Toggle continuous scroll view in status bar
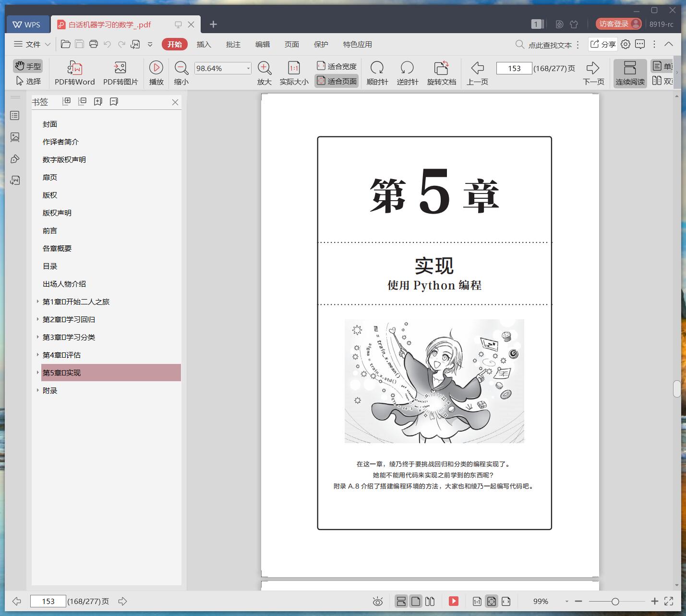The height and width of the screenshot is (616, 686). [x=401, y=601]
